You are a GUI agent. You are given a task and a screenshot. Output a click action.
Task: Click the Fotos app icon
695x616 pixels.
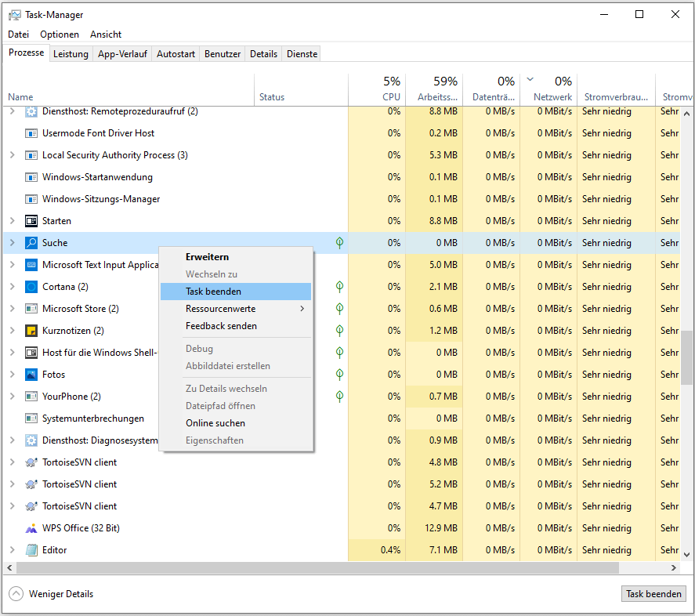[31, 375]
